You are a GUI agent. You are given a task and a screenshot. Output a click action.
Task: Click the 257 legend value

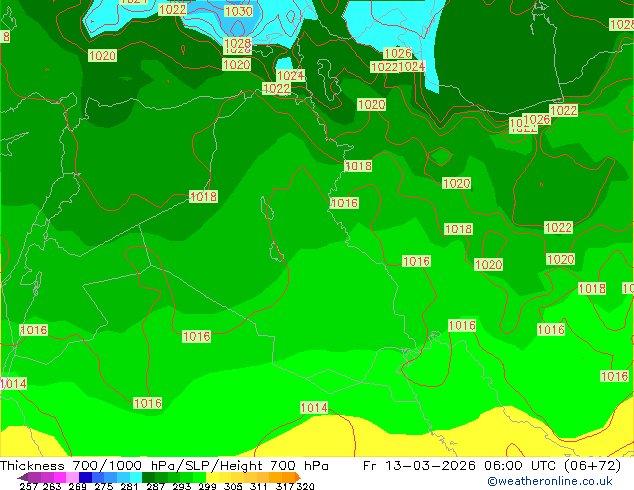click(x=28, y=486)
